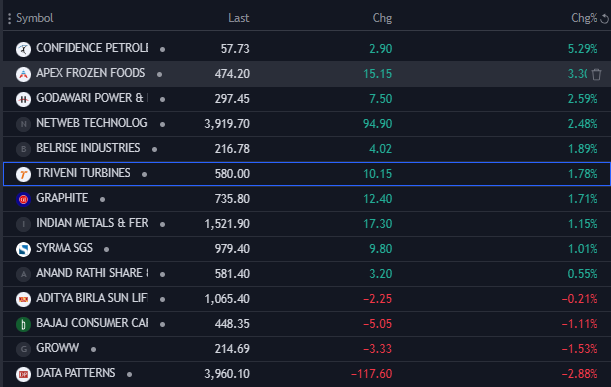Select the TRIVENI TURBINES symbol name
Viewport: 611px width, 387px height.
(83, 173)
